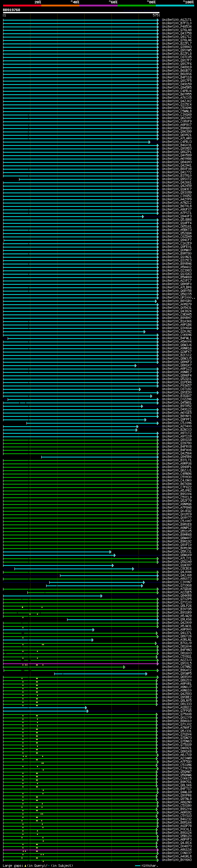
Task: Click hit label UniRef100_Q46921
Action: [176, 748]
